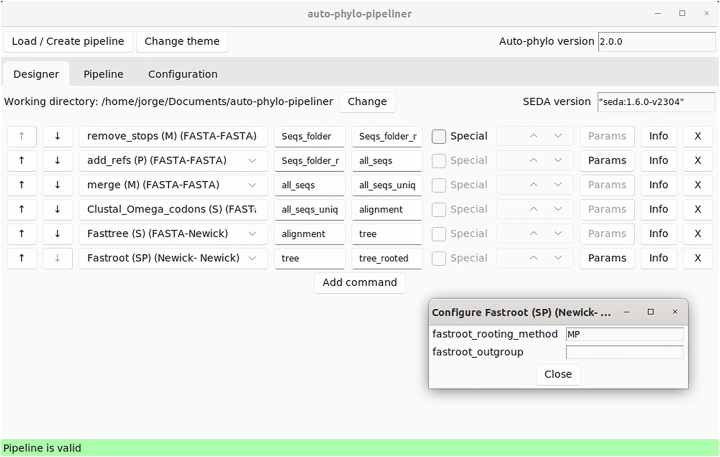Move merge command down with arrow

pos(57,185)
